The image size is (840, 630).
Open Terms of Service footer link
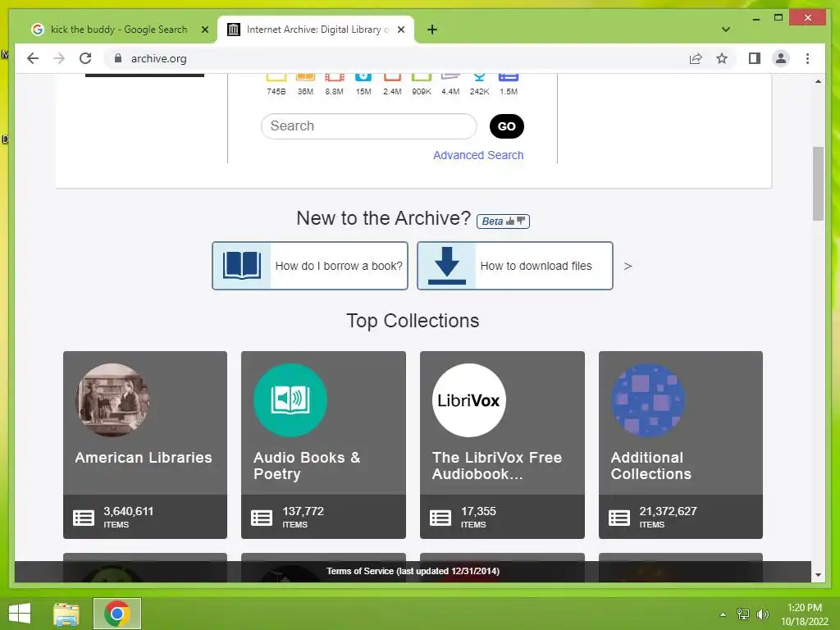point(413,571)
